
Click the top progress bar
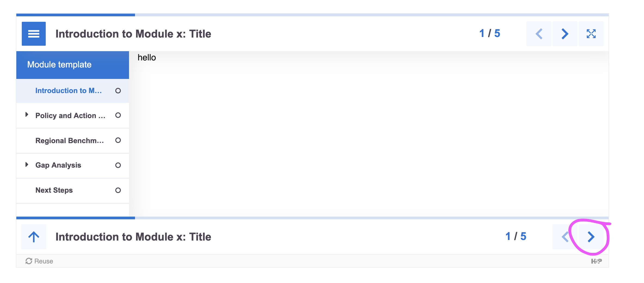pos(312,15)
